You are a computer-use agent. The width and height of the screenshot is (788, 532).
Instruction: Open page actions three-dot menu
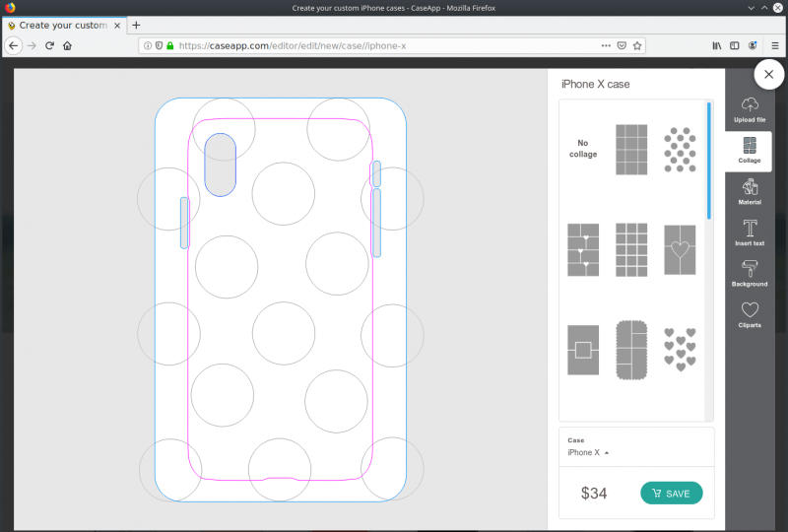coord(606,45)
